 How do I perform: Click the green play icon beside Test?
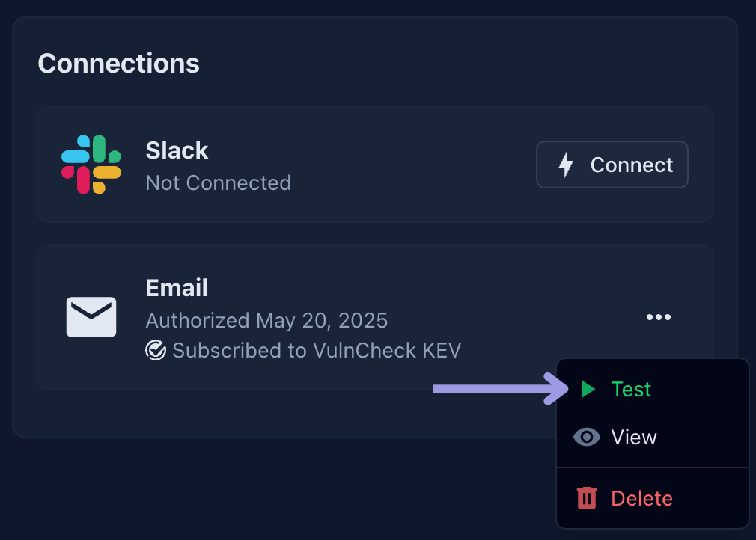[588, 389]
